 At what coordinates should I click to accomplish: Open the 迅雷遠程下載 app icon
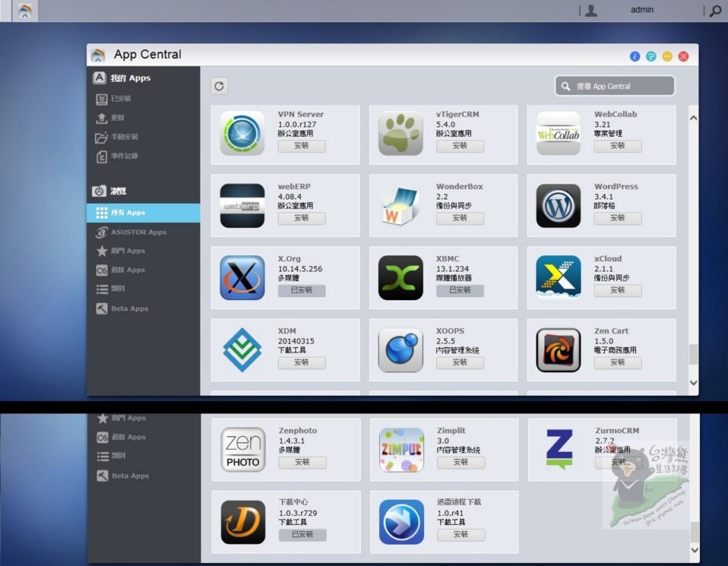(x=401, y=522)
